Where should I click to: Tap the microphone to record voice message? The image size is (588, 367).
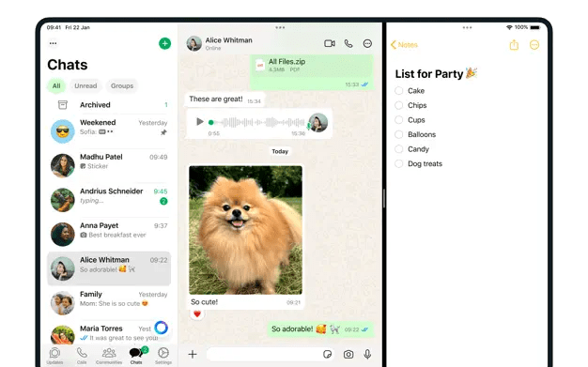point(367,354)
